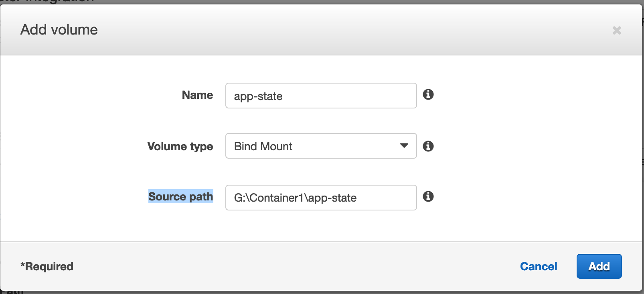Click the Volume type dropdown caret arrow
Image resolution: width=644 pixels, height=294 pixels.
coord(404,146)
